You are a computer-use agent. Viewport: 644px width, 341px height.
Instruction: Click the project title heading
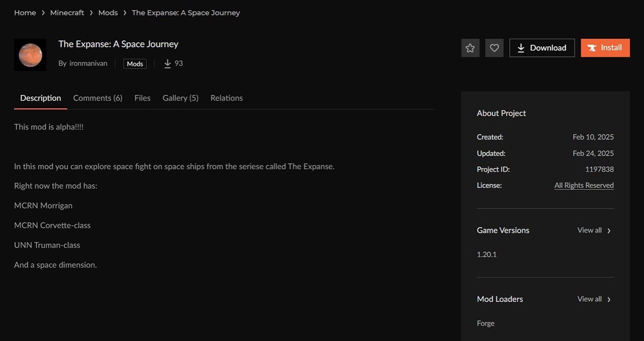tap(118, 44)
